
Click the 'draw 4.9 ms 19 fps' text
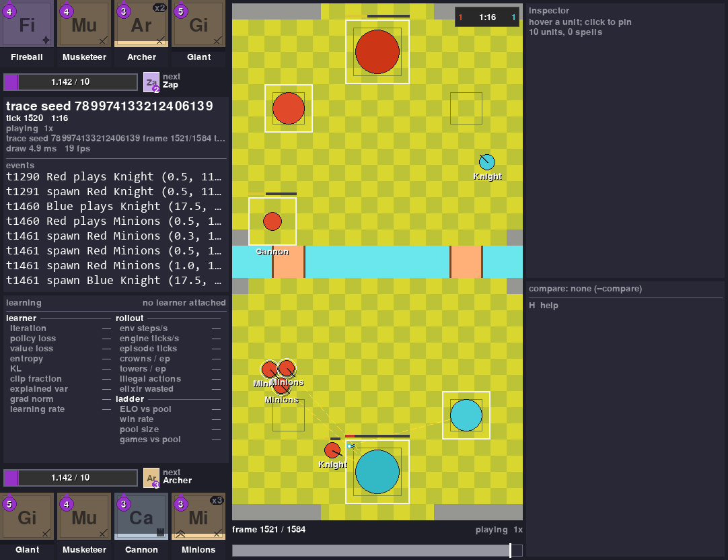point(48,149)
